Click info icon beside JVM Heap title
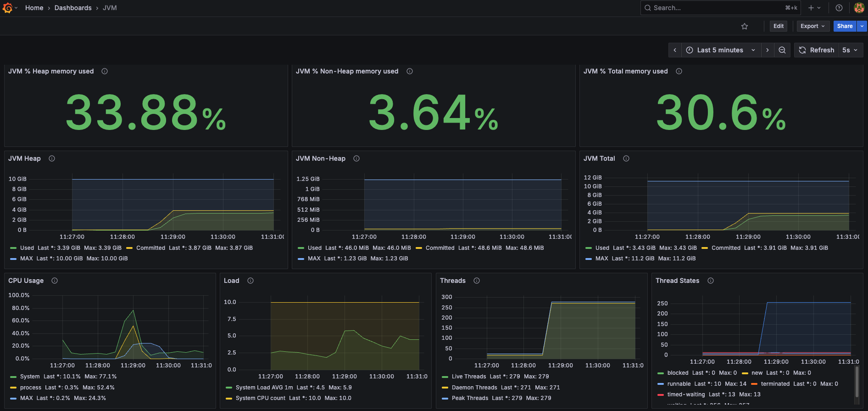Viewport: 868px width, 411px height. (52, 158)
